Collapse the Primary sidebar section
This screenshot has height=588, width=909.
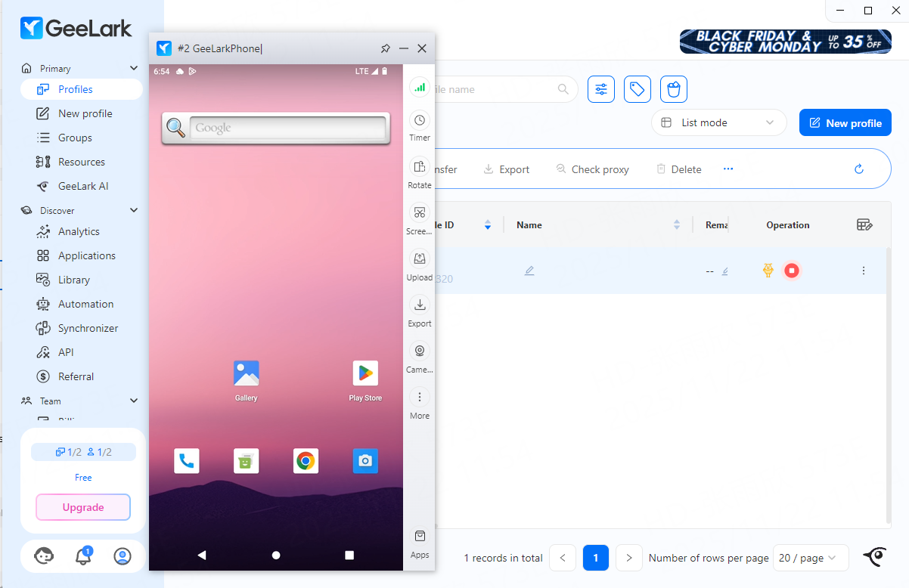point(134,69)
